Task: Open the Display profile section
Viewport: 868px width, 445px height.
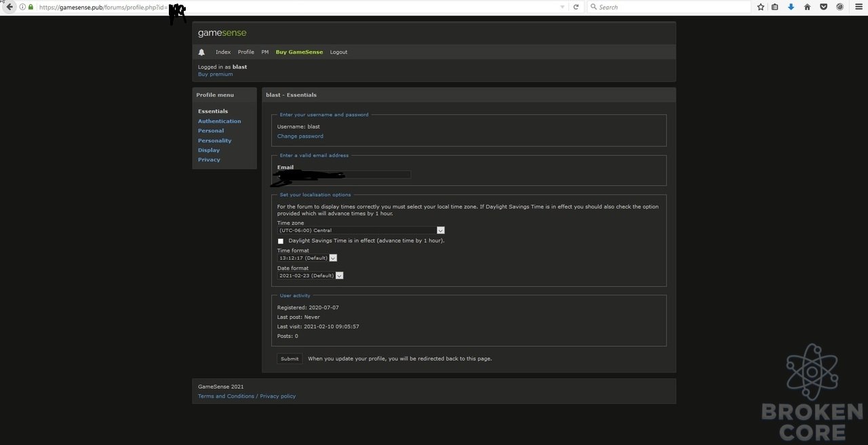Action: [x=209, y=150]
